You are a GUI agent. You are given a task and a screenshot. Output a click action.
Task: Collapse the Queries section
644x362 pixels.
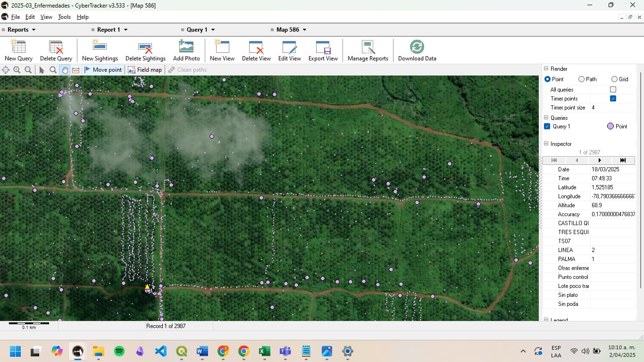[x=546, y=118]
